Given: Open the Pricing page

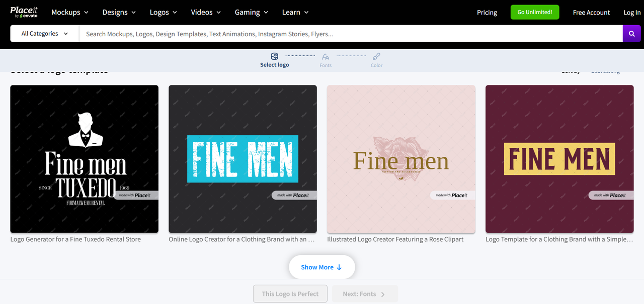Looking at the screenshot, I should pyautogui.click(x=487, y=13).
